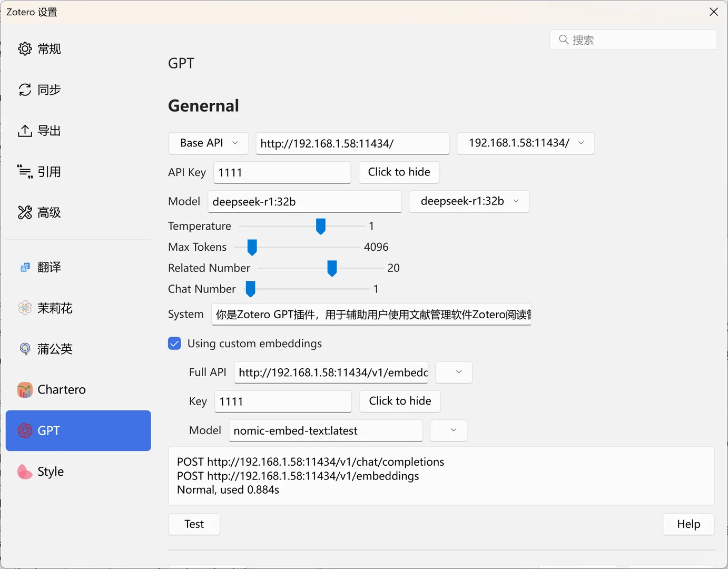
Task: Select the 引用 settings section
Action: (x=78, y=172)
